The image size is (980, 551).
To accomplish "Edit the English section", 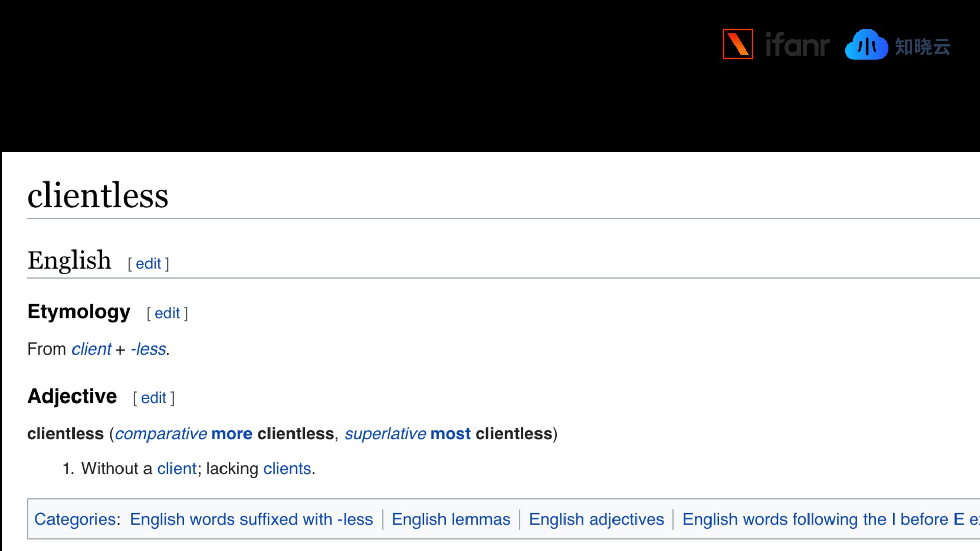I will (149, 264).
